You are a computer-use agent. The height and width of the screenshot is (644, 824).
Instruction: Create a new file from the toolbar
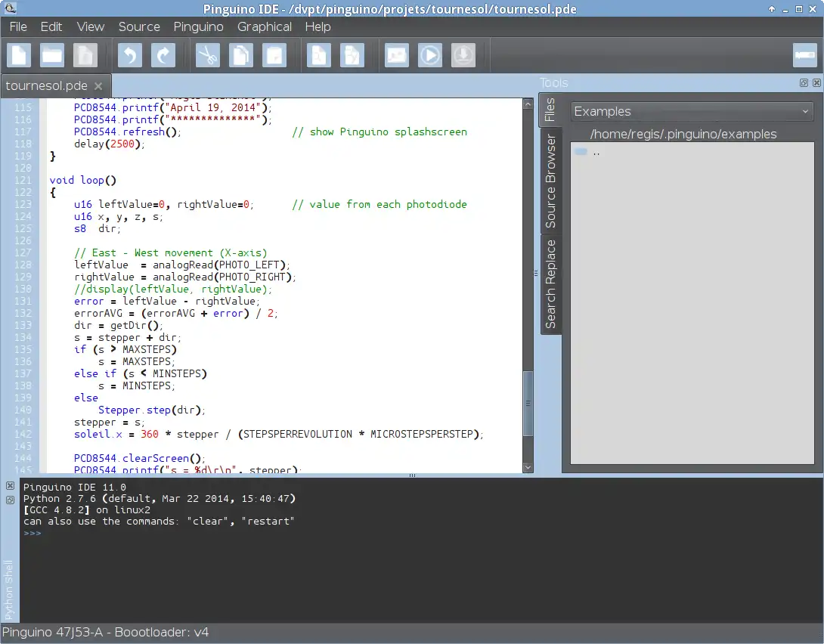[20, 56]
